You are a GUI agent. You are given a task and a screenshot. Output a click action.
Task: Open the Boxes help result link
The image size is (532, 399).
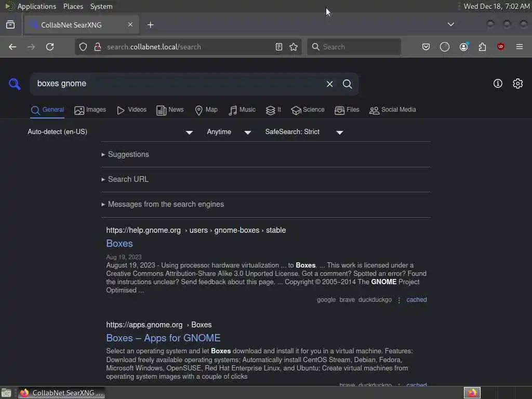coord(119,243)
